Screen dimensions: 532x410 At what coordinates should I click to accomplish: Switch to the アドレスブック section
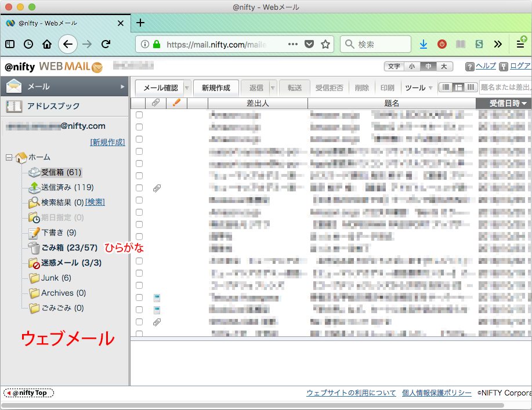click(x=53, y=106)
